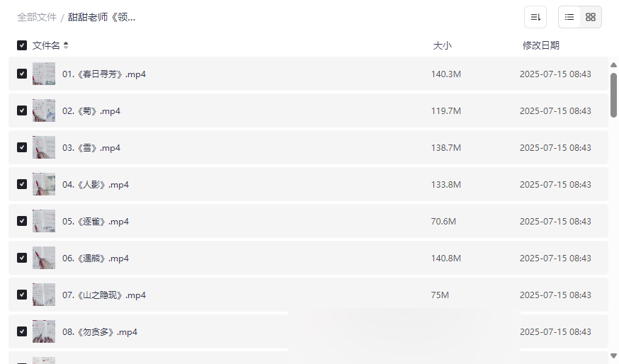The height and width of the screenshot is (364, 619).
Task: Uncheck checkbox for 01.《春日寻芳》.mp4
Action: (x=22, y=74)
